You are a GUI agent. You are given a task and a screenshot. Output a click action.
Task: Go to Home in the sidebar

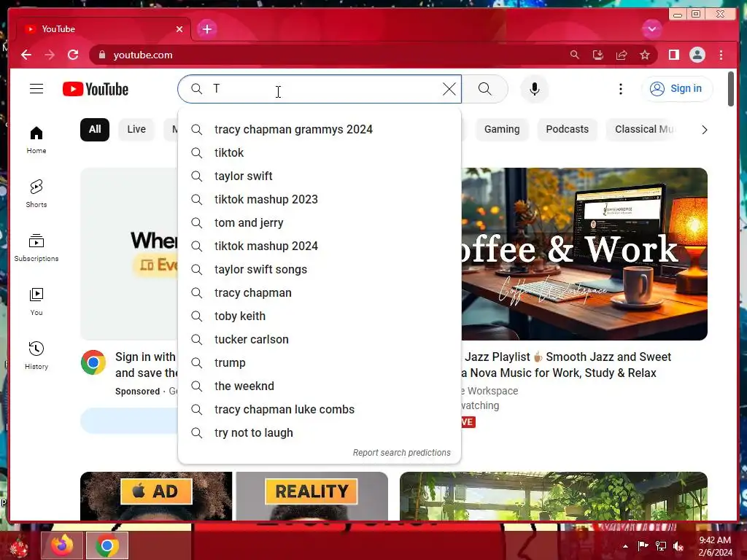coord(36,140)
